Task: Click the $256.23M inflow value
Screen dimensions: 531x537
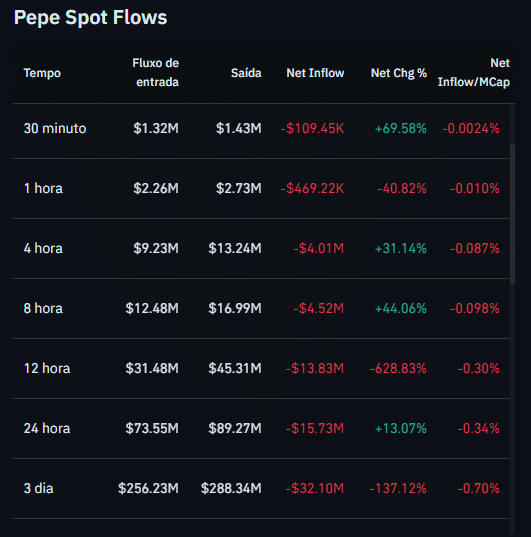Action: pos(148,488)
